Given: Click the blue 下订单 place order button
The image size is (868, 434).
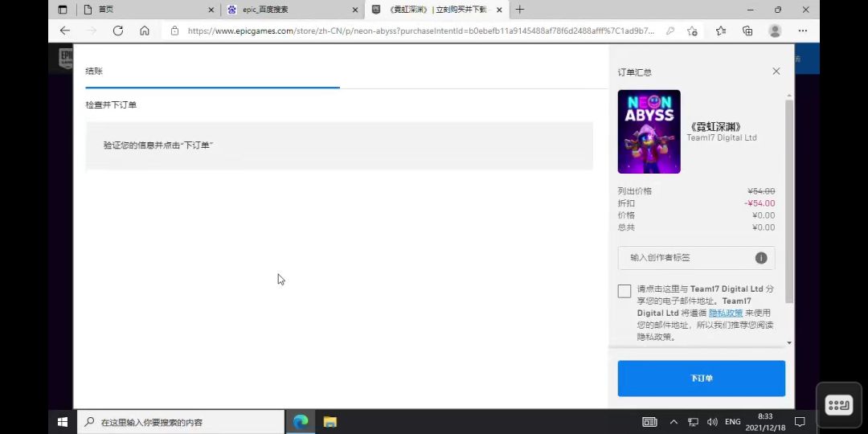Looking at the screenshot, I should pos(702,378).
